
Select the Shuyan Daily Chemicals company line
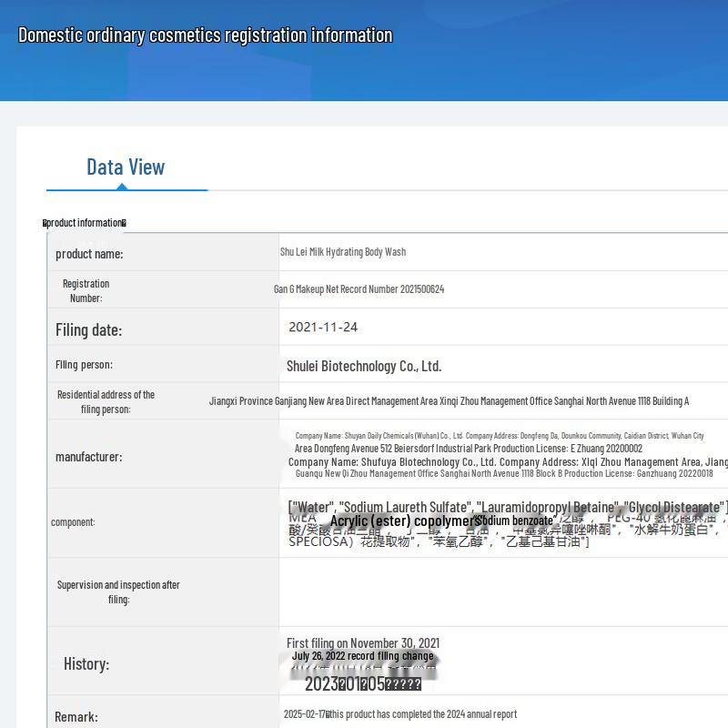pyautogui.click(x=499, y=436)
